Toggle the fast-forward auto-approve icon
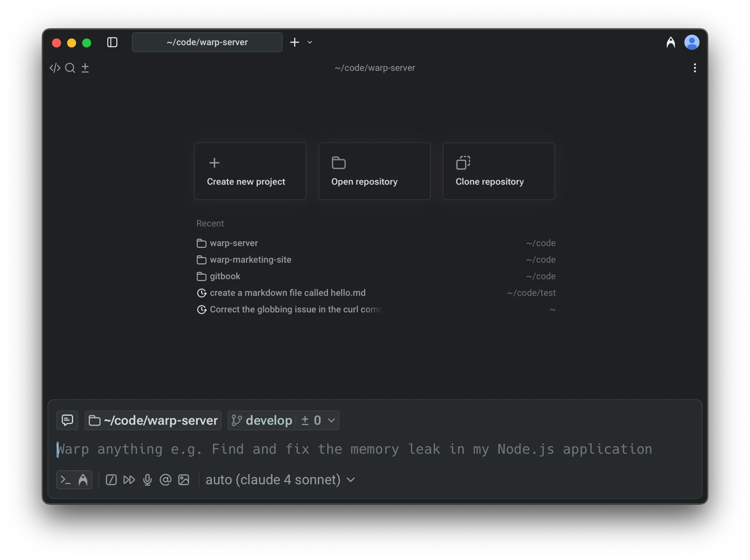Viewport: 750px width, 560px height. click(129, 480)
